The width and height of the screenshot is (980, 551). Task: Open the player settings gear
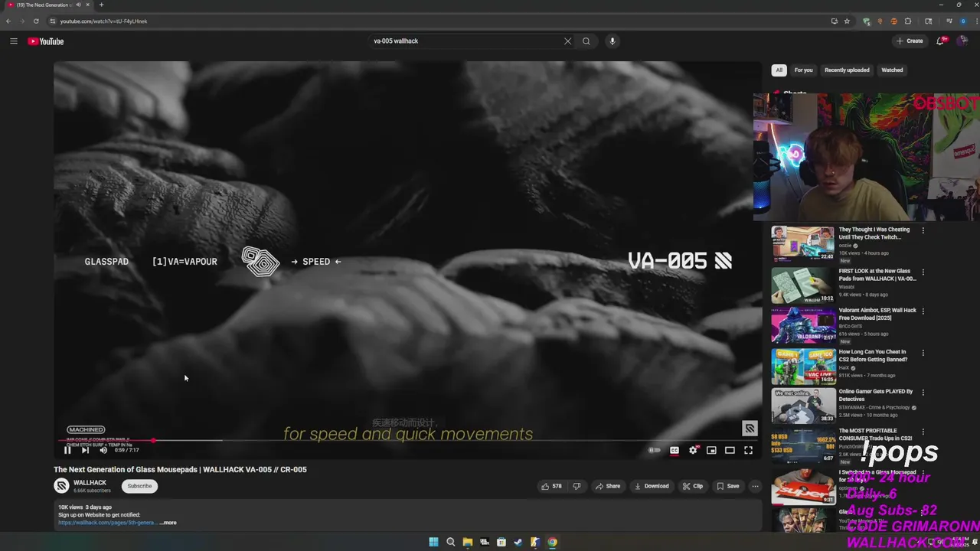click(x=693, y=450)
